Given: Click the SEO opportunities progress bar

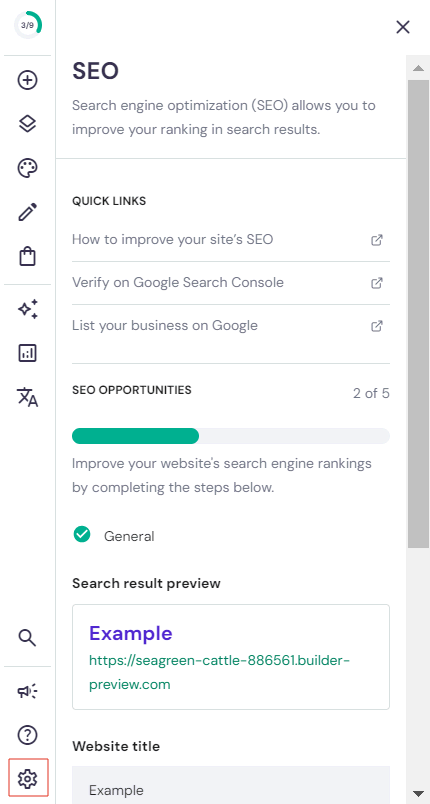Looking at the screenshot, I should (x=231, y=436).
